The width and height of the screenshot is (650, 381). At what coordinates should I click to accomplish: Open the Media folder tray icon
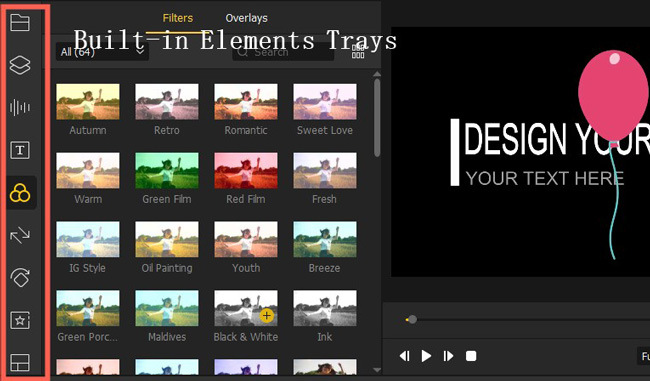point(20,22)
